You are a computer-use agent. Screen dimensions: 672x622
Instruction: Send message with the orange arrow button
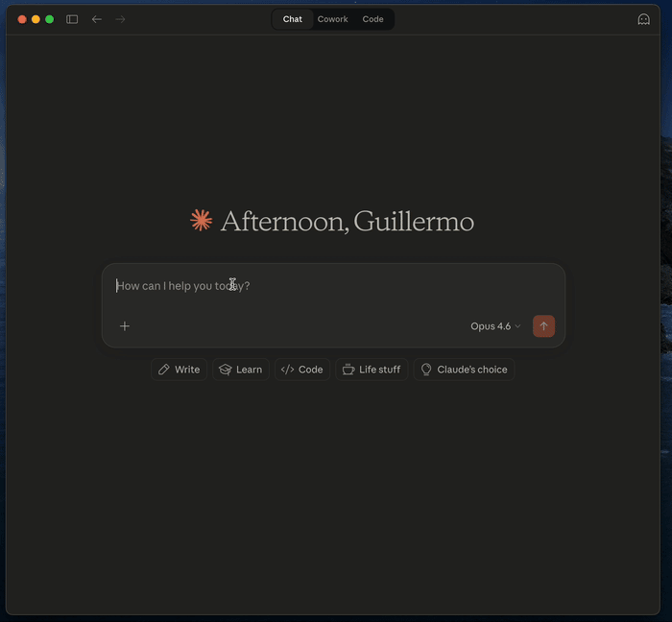click(543, 326)
